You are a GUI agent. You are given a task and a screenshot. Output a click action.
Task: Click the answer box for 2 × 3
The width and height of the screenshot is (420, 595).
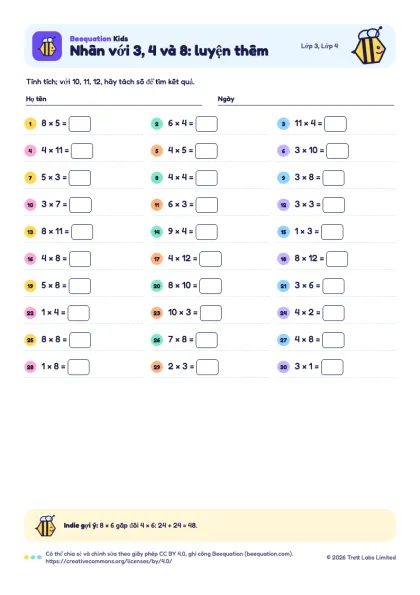point(207,367)
